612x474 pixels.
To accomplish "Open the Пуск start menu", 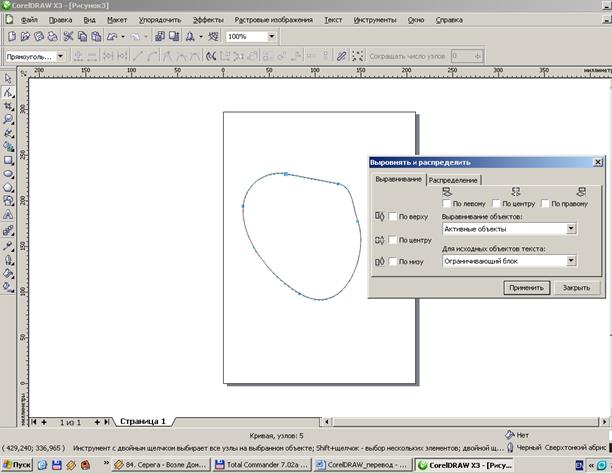I will pyautogui.click(x=17, y=465).
